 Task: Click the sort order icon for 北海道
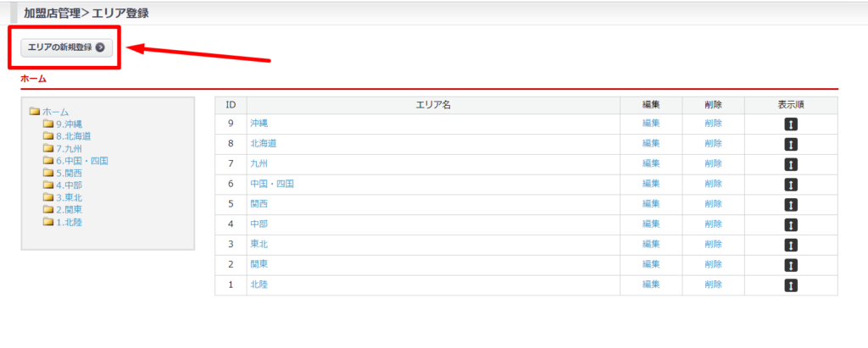tap(791, 144)
